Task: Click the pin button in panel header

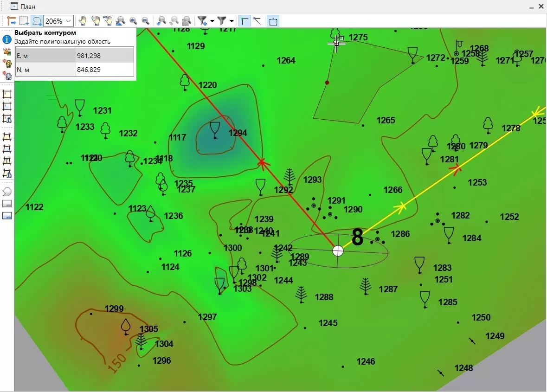Action: coord(532,7)
